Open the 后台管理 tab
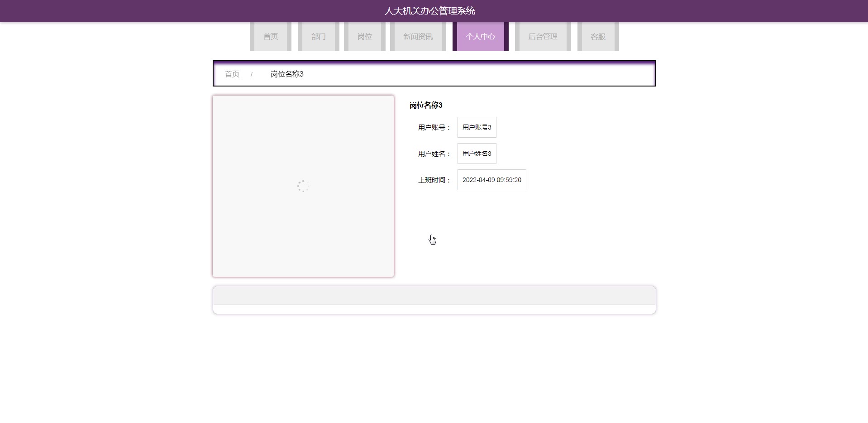Screen dimensions: 868x423 point(543,37)
